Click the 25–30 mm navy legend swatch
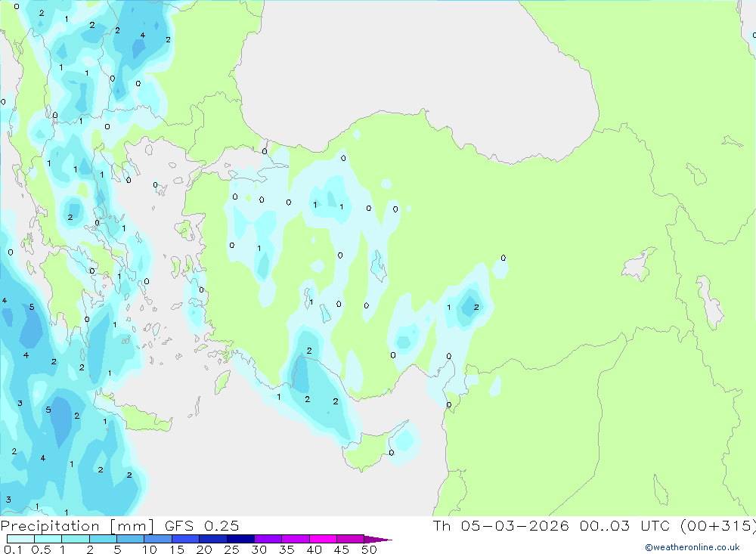This screenshot has height=554, width=756. click(240, 539)
